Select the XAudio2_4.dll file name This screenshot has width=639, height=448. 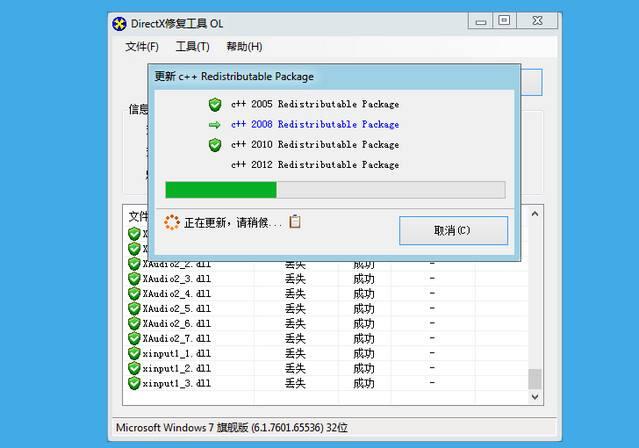pyautogui.click(x=176, y=294)
